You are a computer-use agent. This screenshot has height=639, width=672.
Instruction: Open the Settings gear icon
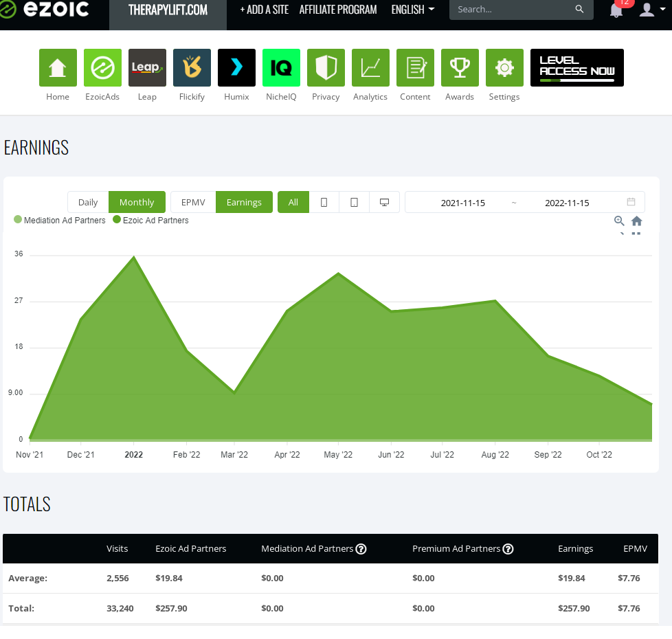point(504,68)
